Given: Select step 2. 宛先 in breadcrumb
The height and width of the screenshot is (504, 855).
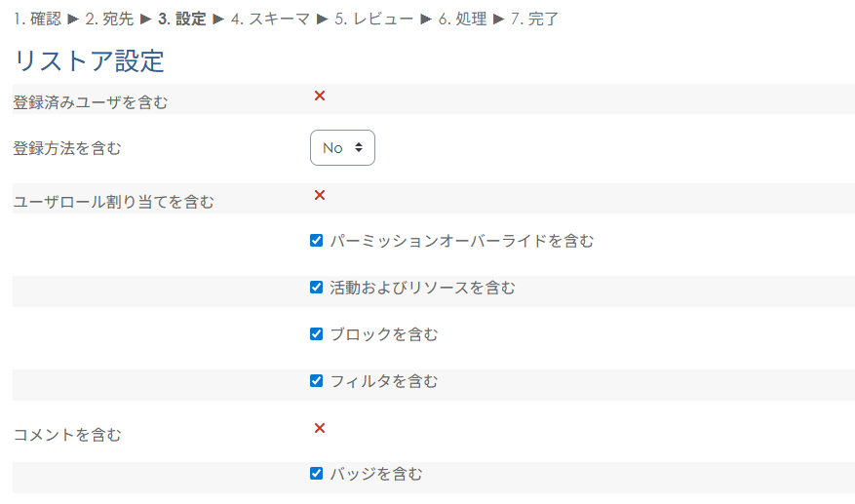Looking at the screenshot, I should (x=110, y=19).
